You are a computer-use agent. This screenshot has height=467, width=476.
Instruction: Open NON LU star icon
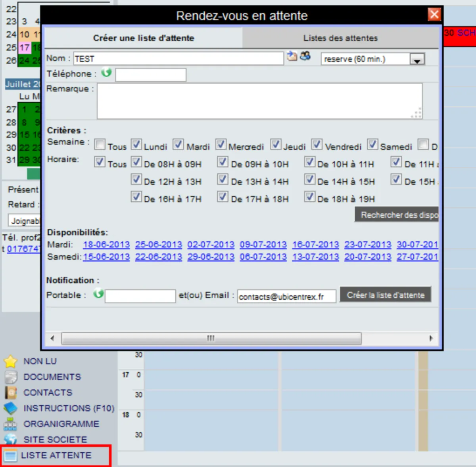click(10, 361)
